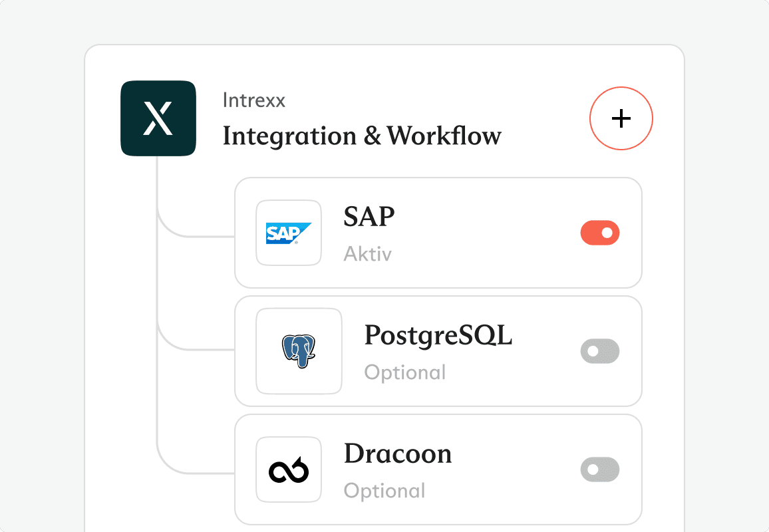Turn on the Dracoon toggle
The image size is (769, 532).
[x=600, y=470]
